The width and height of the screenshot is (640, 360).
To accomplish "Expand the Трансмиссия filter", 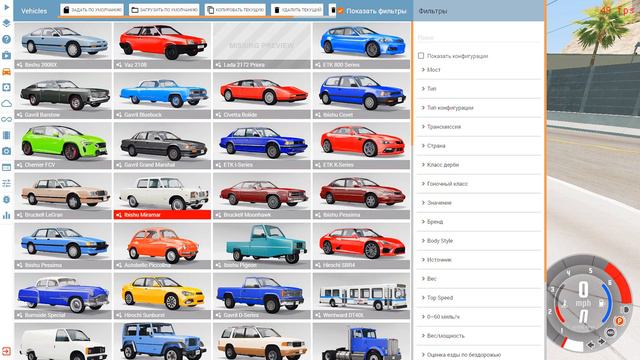I will coord(478,127).
